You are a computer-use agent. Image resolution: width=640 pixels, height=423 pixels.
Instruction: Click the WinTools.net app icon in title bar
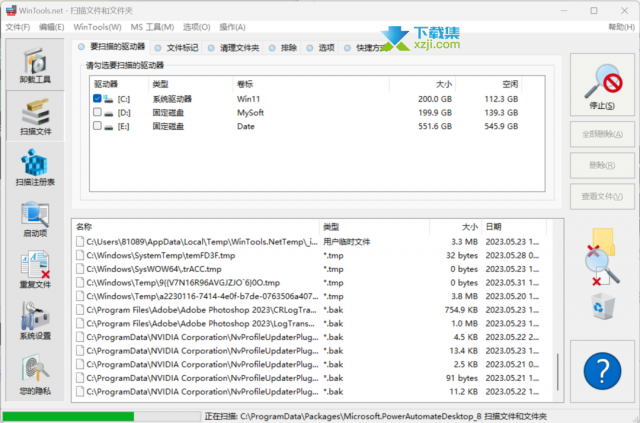[x=11, y=10]
